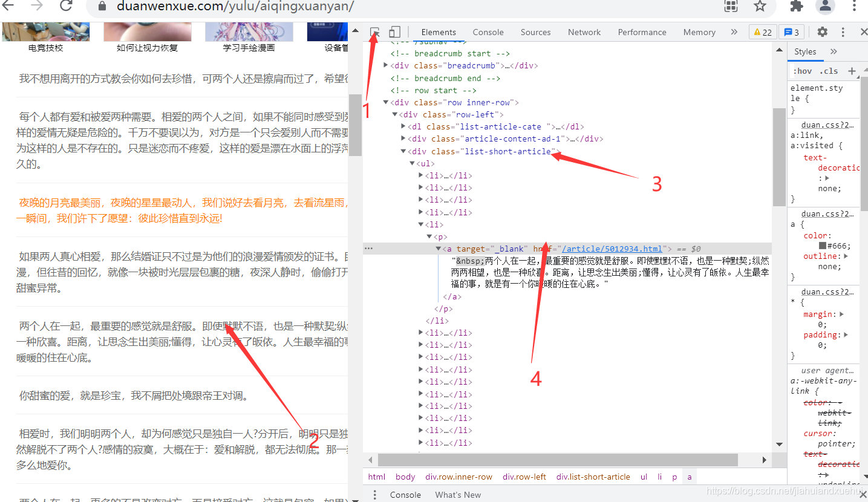This screenshot has height=502, width=868.
Task: Activate the inspect element picker icon
Action: [375, 32]
